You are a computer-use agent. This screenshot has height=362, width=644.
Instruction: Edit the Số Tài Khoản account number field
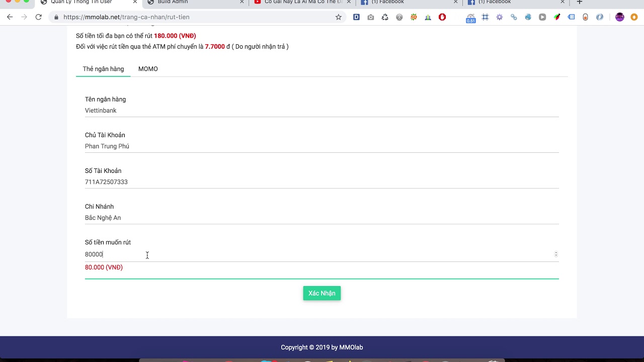[x=322, y=182]
